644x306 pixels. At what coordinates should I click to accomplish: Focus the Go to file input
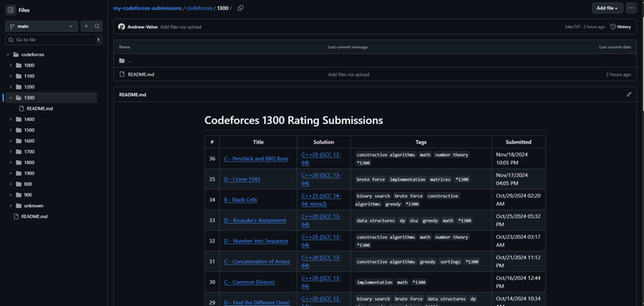pyautogui.click(x=54, y=40)
